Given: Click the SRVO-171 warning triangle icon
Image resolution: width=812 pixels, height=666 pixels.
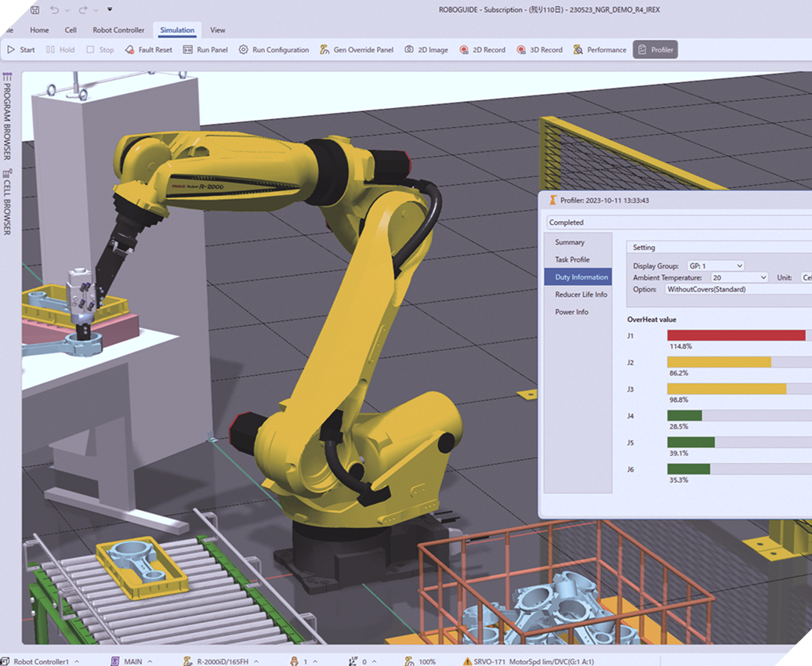Looking at the screenshot, I should click(467, 661).
